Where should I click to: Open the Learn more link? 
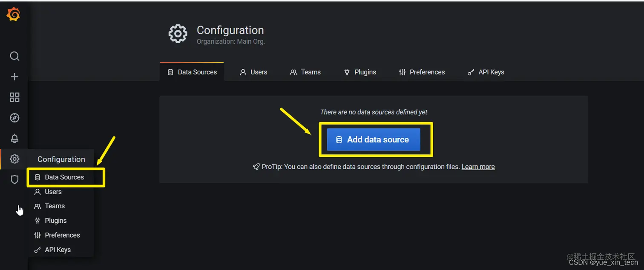coord(478,166)
